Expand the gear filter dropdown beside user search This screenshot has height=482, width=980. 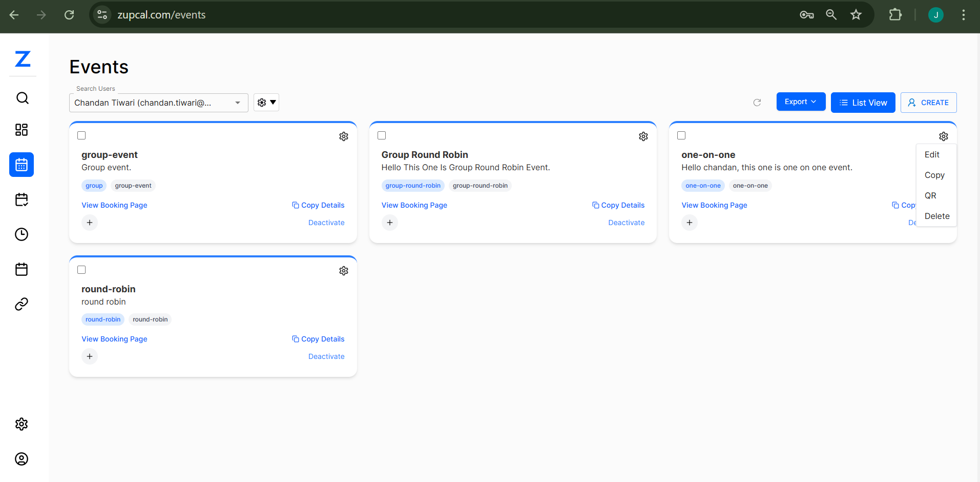point(266,103)
